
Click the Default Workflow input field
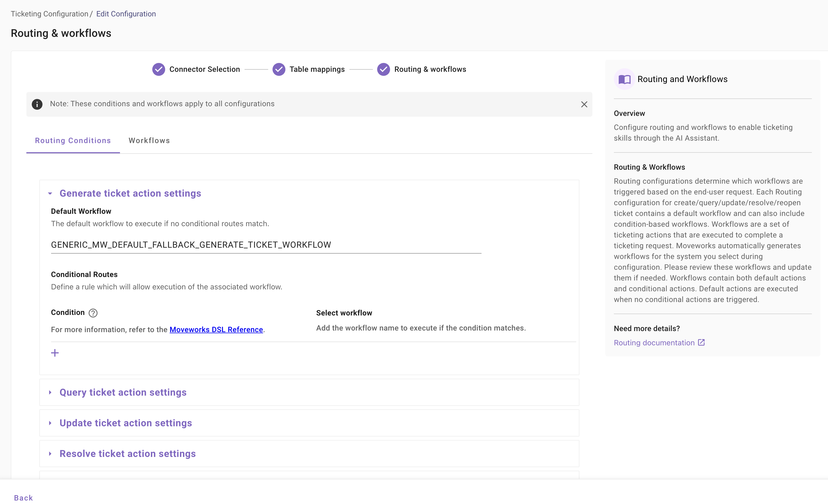(266, 245)
